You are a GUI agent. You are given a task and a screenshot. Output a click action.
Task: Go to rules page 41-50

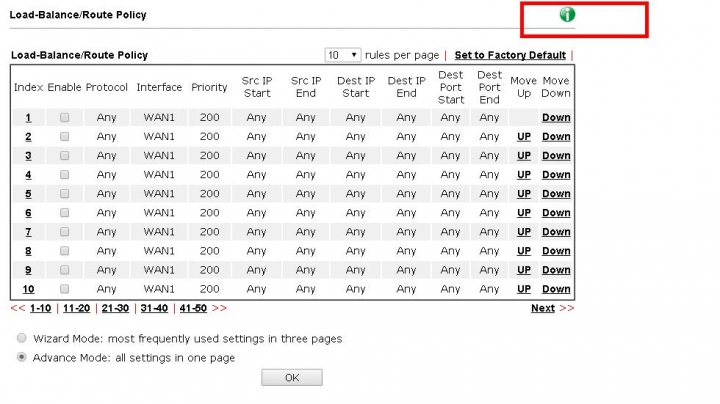[x=193, y=308]
